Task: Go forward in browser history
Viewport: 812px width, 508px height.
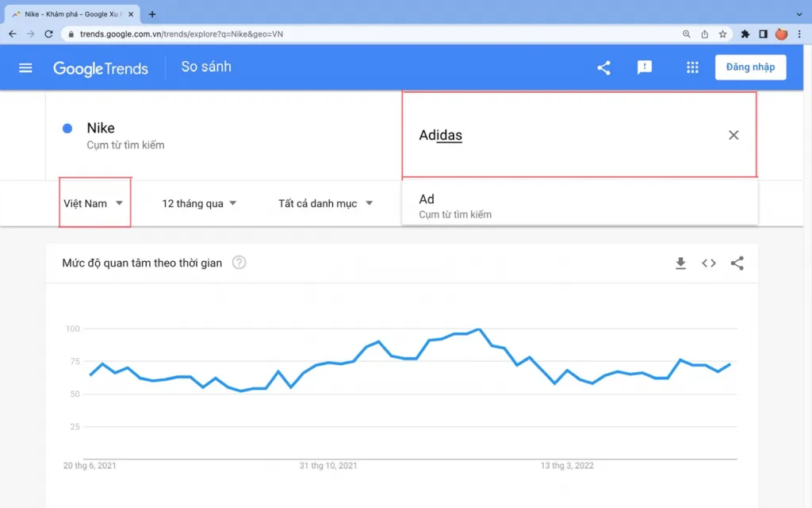Action: point(31,33)
